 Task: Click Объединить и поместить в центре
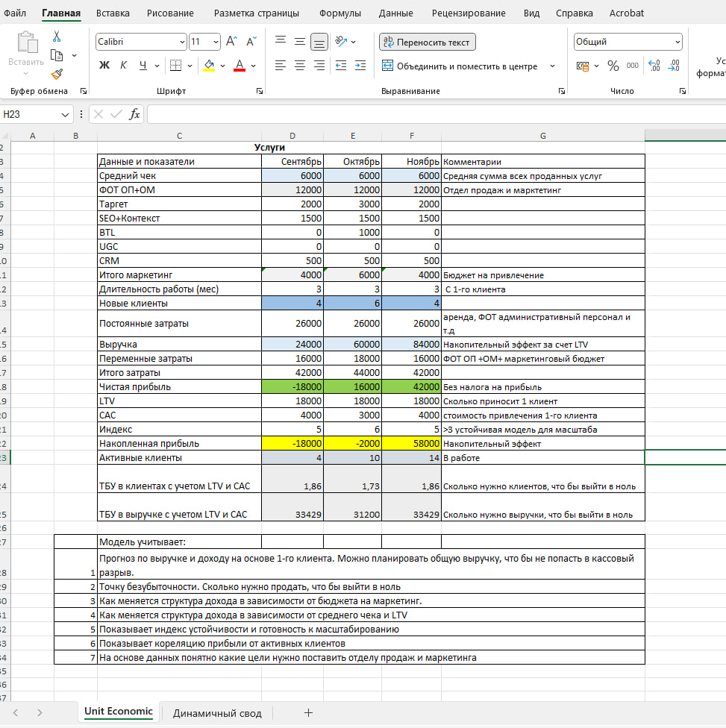[466, 66]
